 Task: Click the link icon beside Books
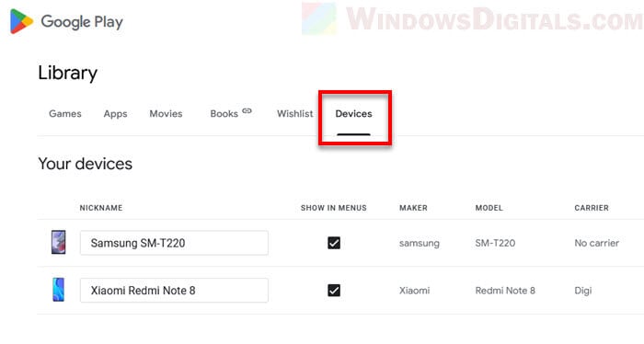pos(247,111)
